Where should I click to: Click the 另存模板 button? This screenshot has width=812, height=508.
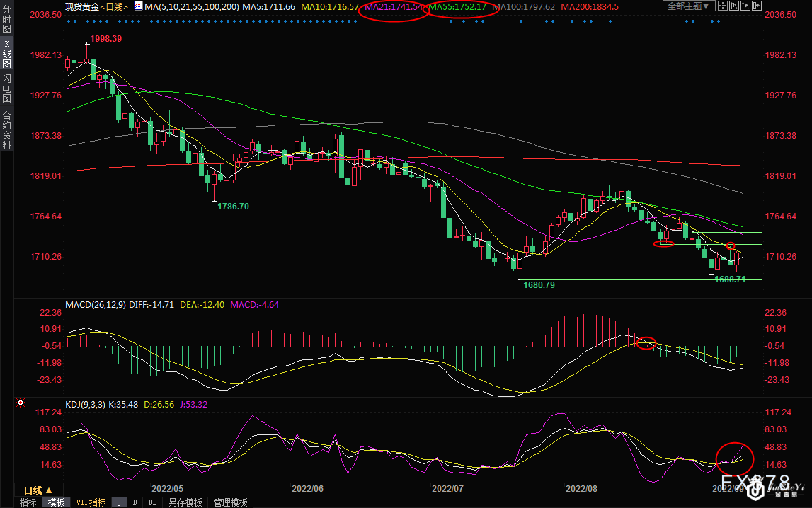[x=185, y=502]
